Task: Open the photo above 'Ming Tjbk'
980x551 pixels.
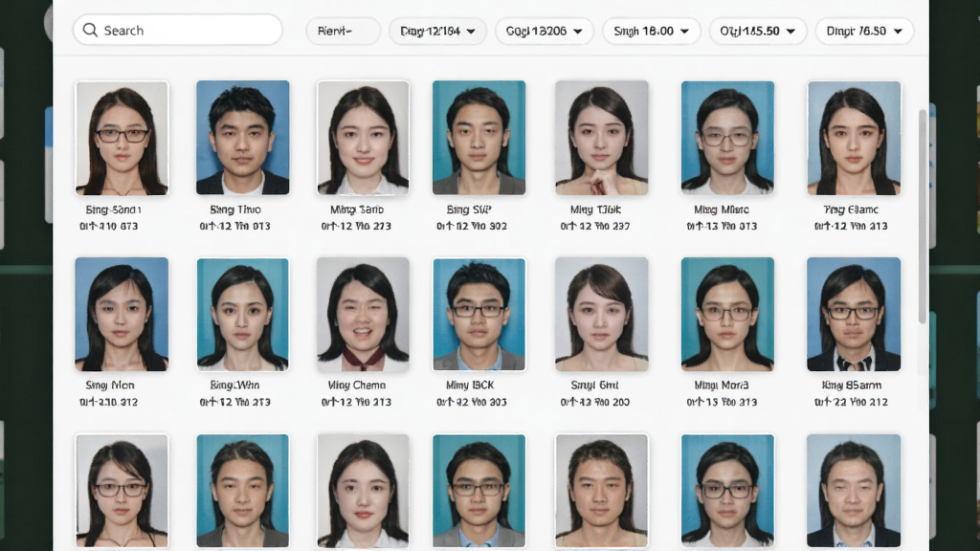Action: coord(601,138)
